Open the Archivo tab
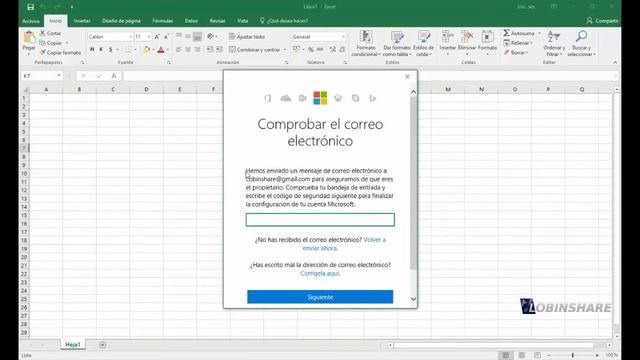This screenshot has height=360, width=640. [x=31, y=21]
